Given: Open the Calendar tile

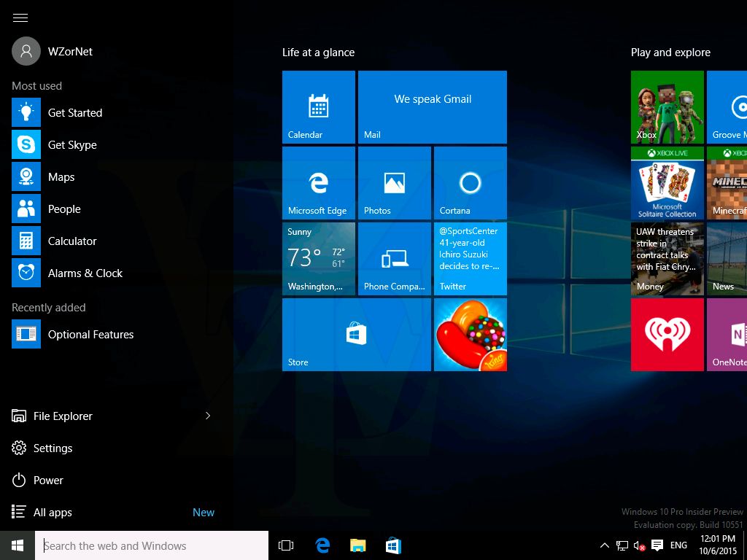Looking at the screenshot, I should (x=318, y=107).
